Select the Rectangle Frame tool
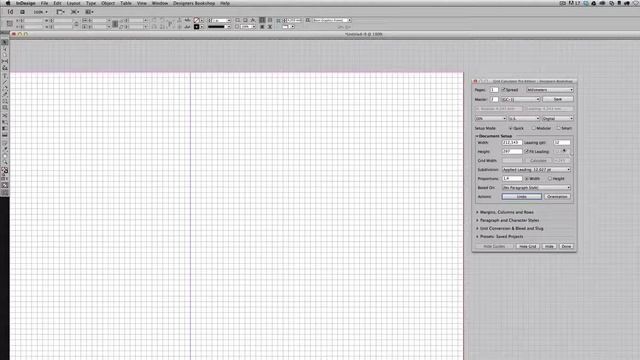Screen dimensions: 640x360 pyautogui.click(x=4, y=101)
